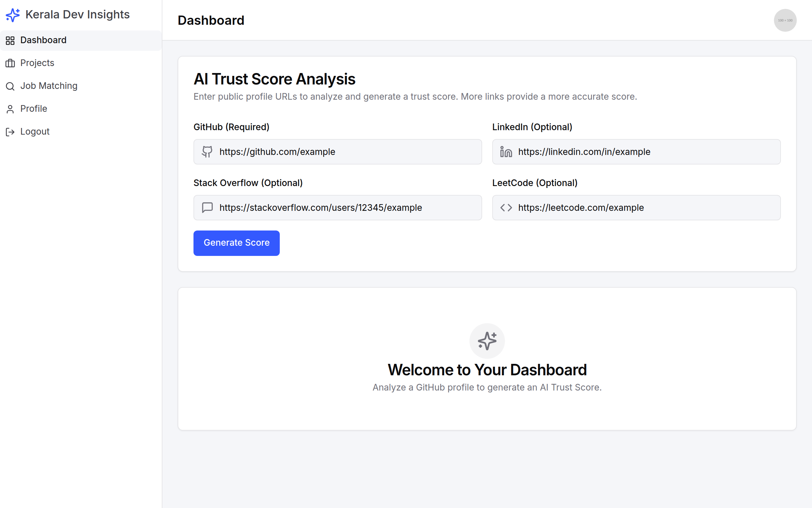Click the Profile person icon
812x508 pixels.
click(10, 109)
